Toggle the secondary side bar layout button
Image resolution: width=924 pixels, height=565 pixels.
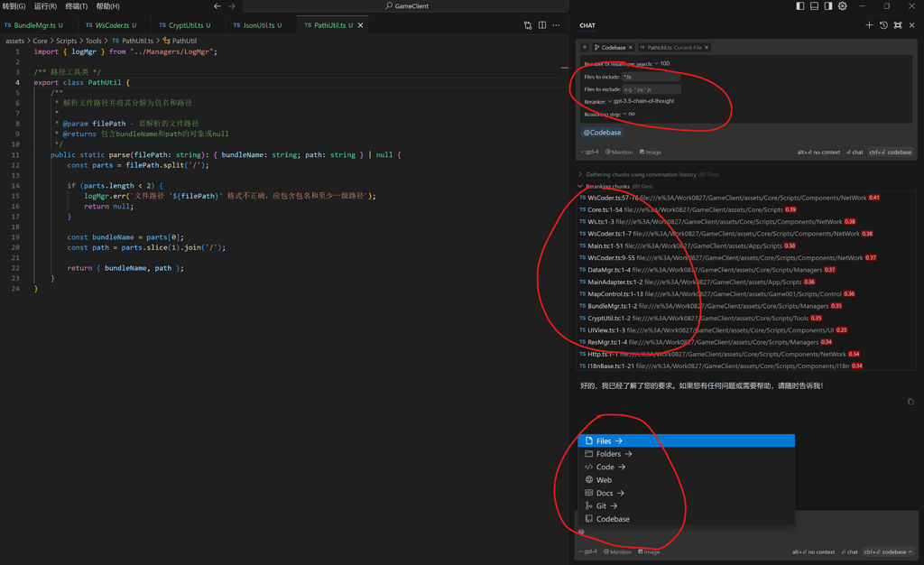(828, 6)
